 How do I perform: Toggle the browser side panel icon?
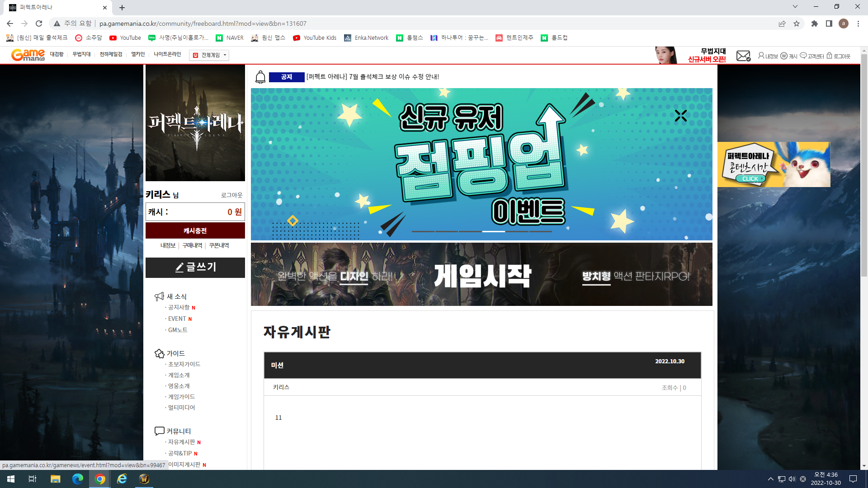pyautogui.click(x=829, y=23)
